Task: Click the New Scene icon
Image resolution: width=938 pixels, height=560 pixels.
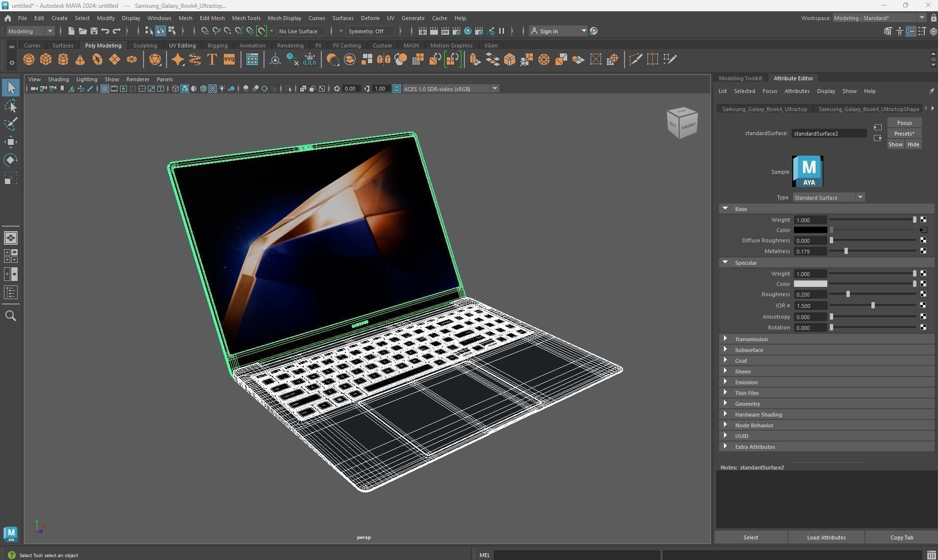Action: coord(72,31)
